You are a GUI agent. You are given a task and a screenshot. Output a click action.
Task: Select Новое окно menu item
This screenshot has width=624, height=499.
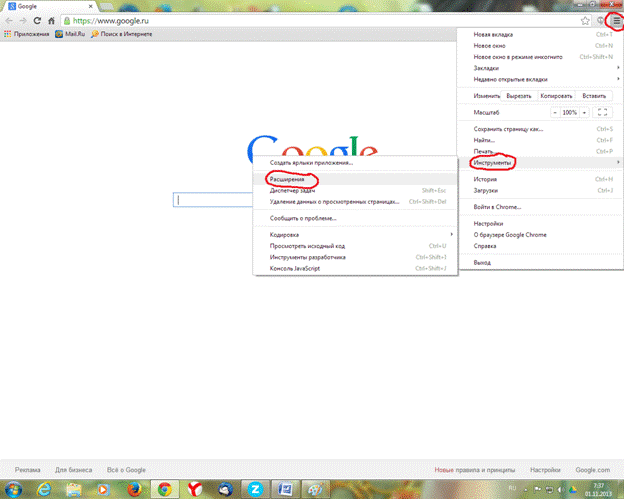[540, 46]
